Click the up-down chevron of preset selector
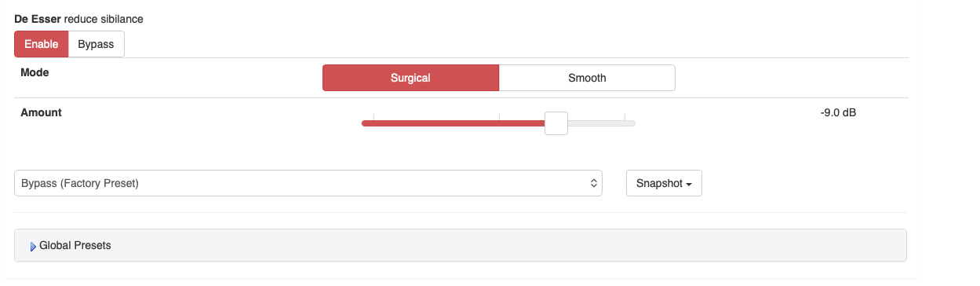Viewport: 980px width, 286px height. pos(594,183)
